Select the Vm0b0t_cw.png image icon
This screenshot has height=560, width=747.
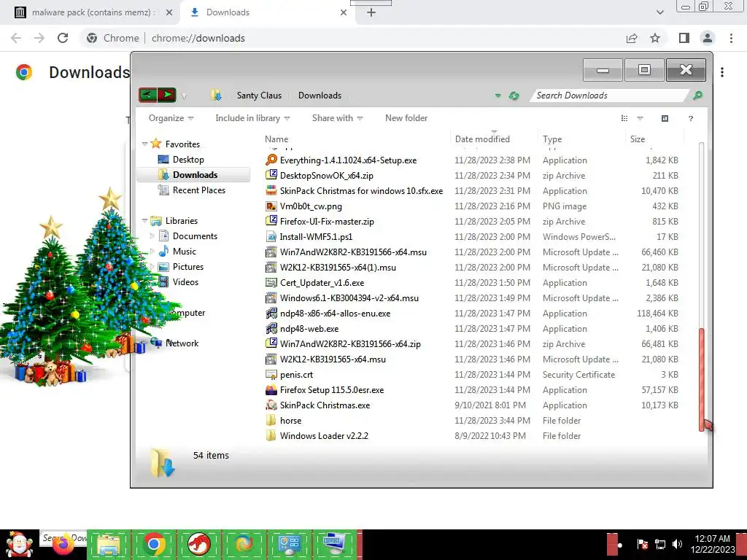tap(271, 206)
